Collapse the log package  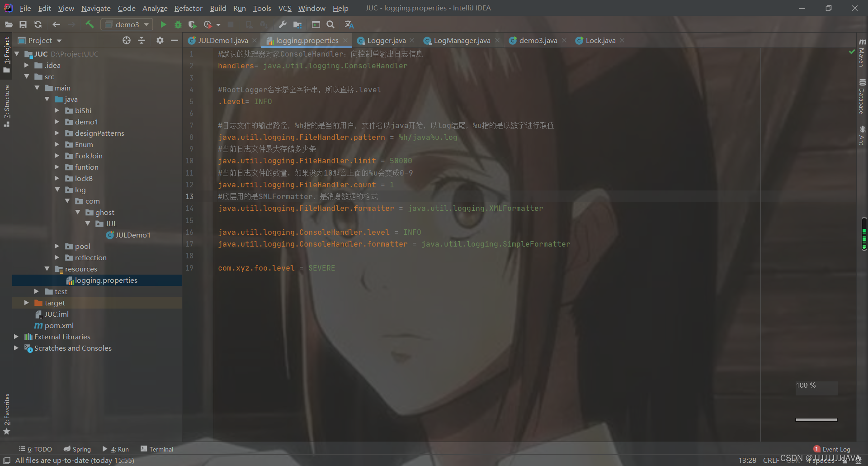57,190
